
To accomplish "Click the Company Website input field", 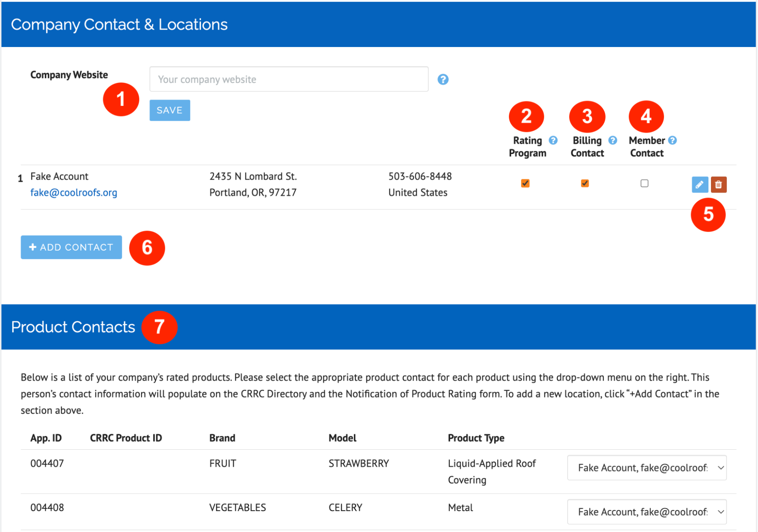I will pyautogui.click(x=289, y=79).
